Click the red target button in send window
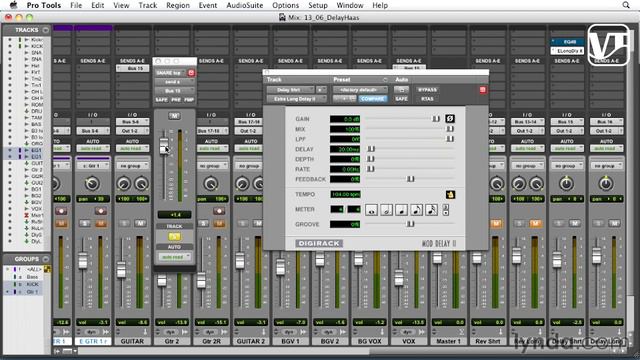The width and height of the screenshot is (640, 360). tap(191, 73)
